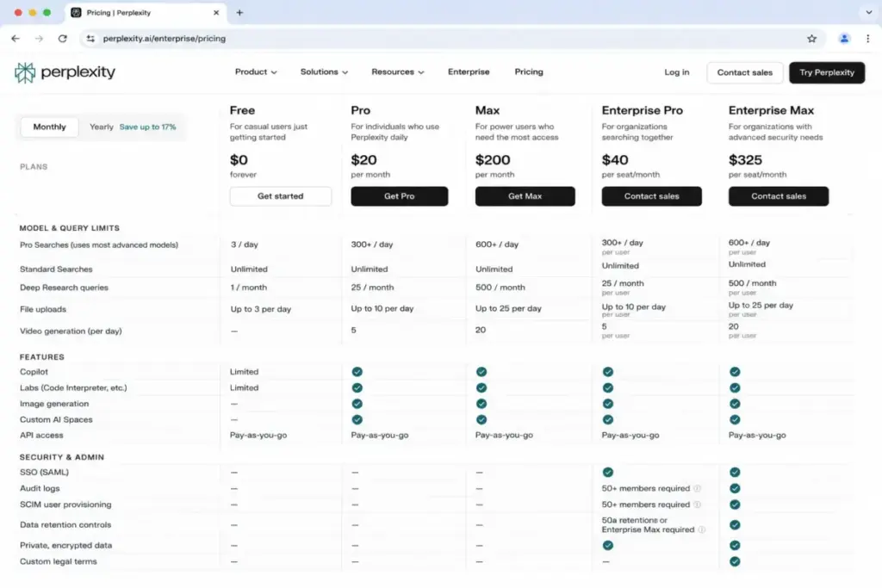Click 'SECURITY & ADMIN' section heading
882x588 pixels.
[x=62, y=458]
